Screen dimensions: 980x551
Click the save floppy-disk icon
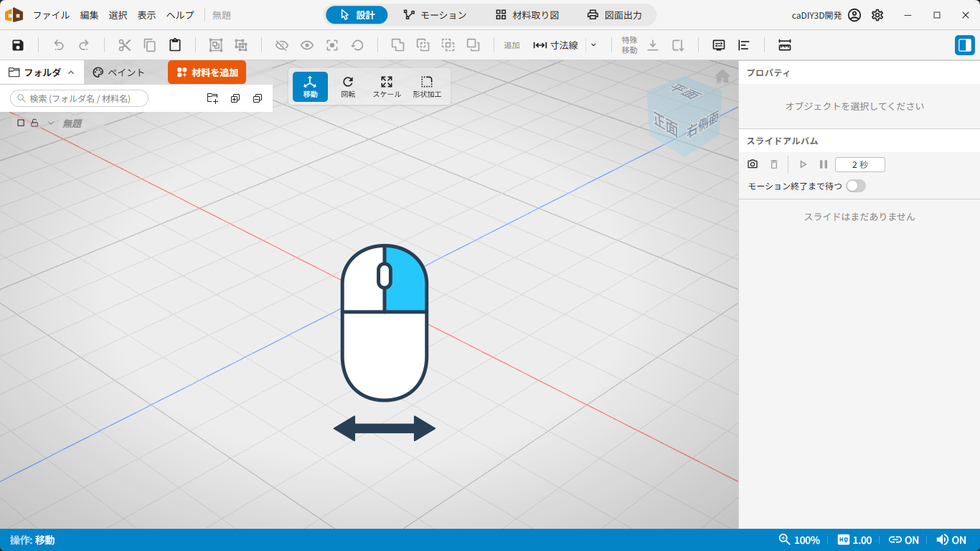click(18, 45)
